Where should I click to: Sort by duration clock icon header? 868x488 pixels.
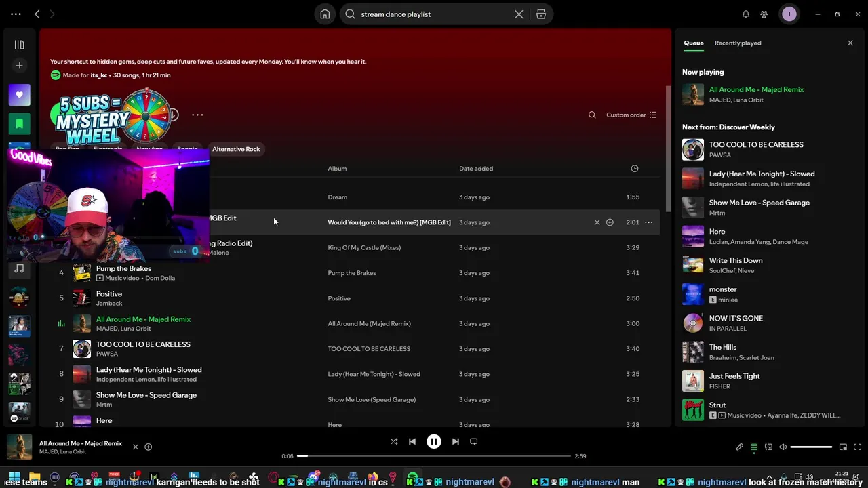coord(635,169)
